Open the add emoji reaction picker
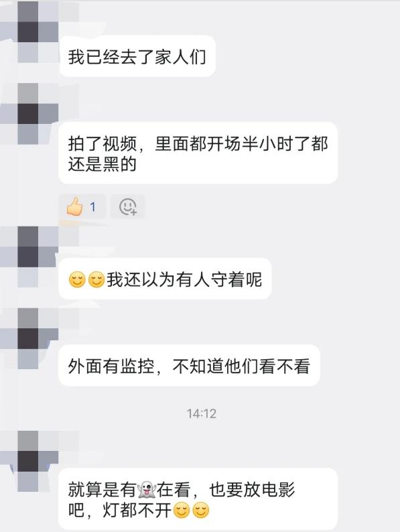 pos(128,206)
